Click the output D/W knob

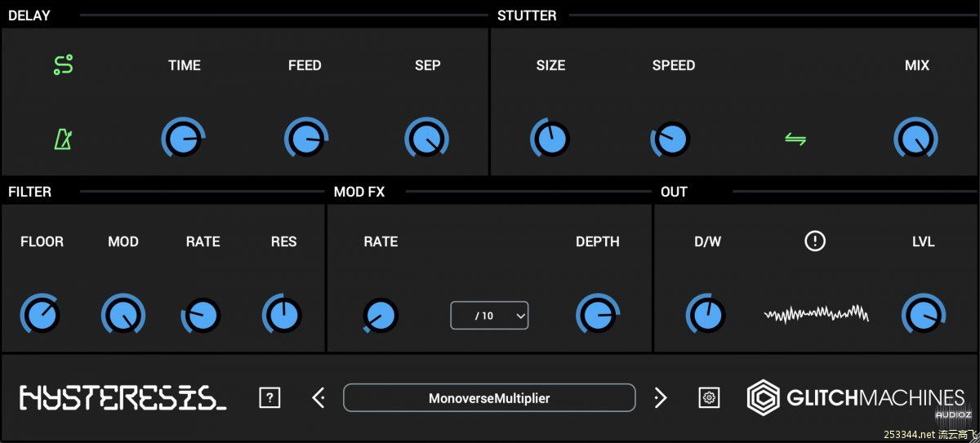pos(706,315)
